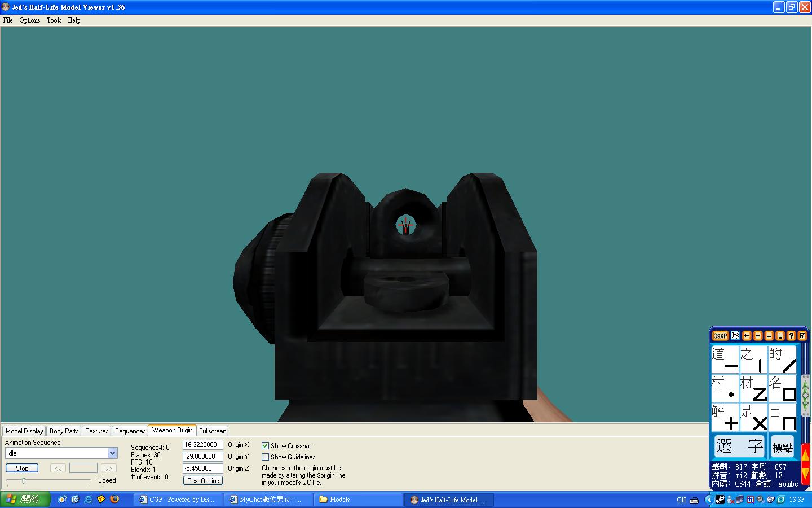Click the Q9 backspace left-arrow icon
This screenshot has height=508, width=812.
[747, 336]
